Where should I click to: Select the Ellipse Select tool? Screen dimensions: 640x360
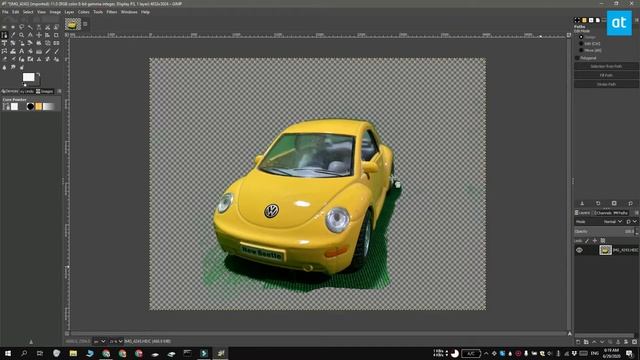pos(13,27)
